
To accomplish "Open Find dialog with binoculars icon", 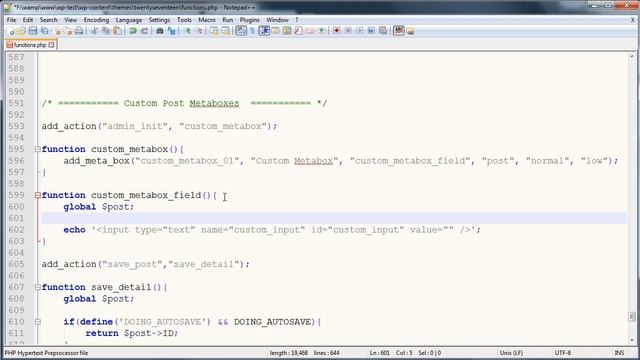I will pos(160,31).
